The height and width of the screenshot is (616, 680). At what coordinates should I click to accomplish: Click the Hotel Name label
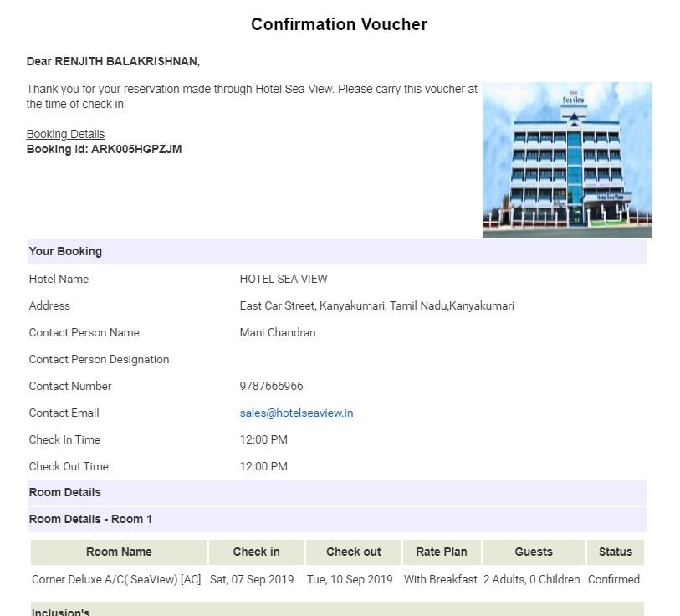(59, 280)
